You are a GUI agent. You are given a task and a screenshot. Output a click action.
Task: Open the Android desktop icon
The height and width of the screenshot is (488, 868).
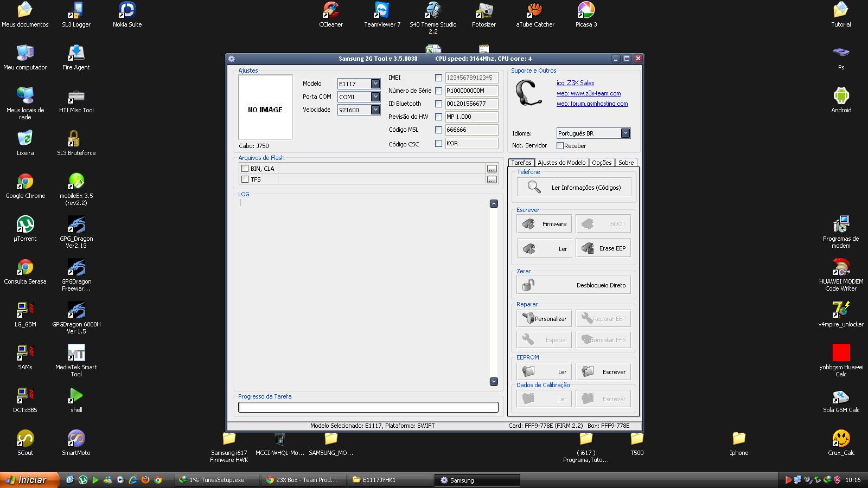(x=841, y=100)
